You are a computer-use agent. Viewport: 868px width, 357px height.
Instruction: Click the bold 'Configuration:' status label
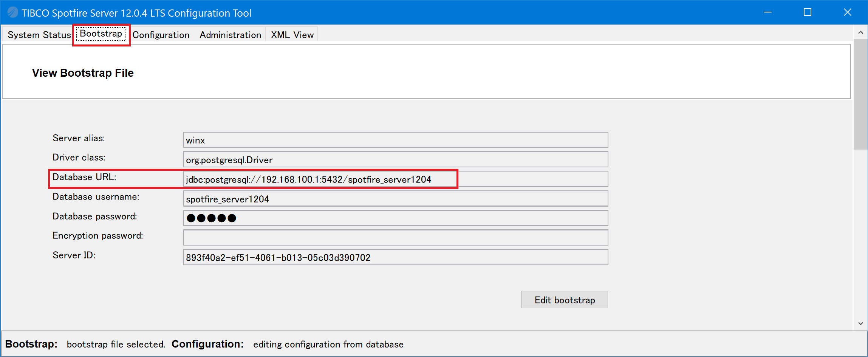click(x=208, y=344)
